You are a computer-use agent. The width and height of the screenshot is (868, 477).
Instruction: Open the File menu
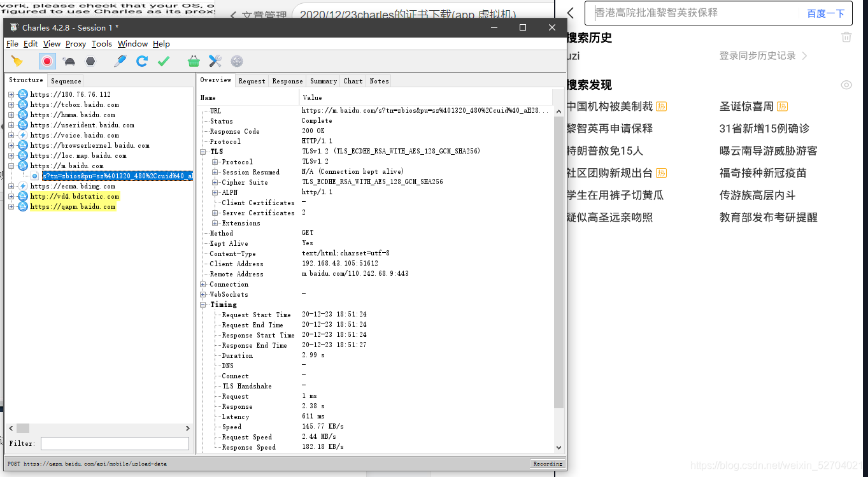tap(12, 43)
